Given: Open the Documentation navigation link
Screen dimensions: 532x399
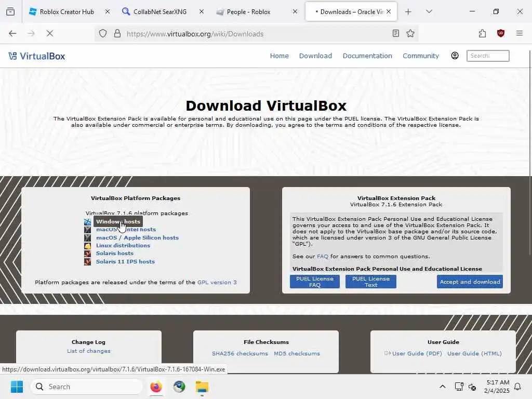Looking at the screenshot, I should point(367,56).
